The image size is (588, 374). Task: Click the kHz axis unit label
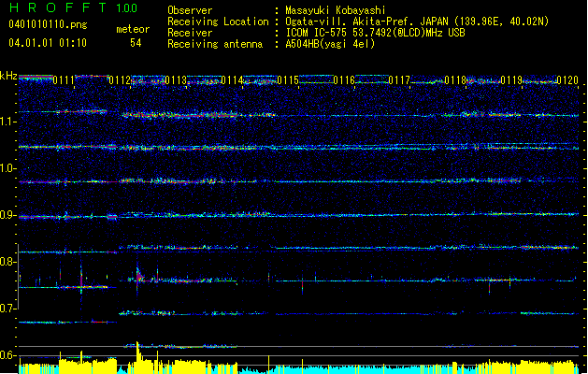coord(8,76)
